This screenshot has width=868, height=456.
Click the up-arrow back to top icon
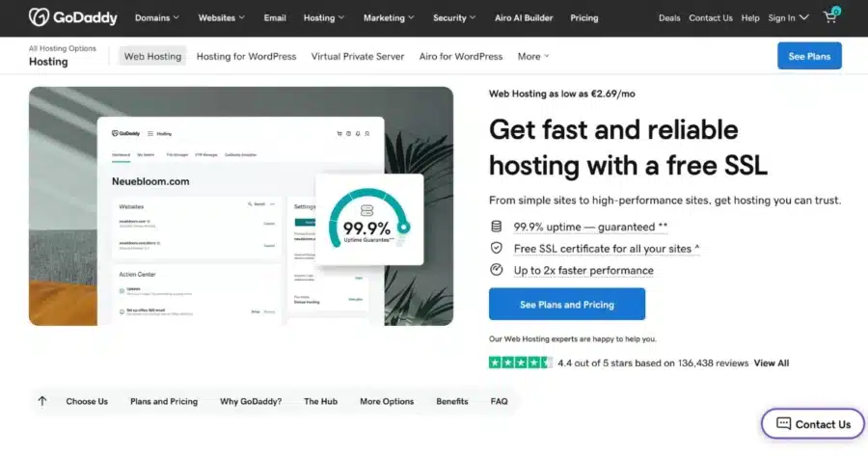(x=42, y=401)
